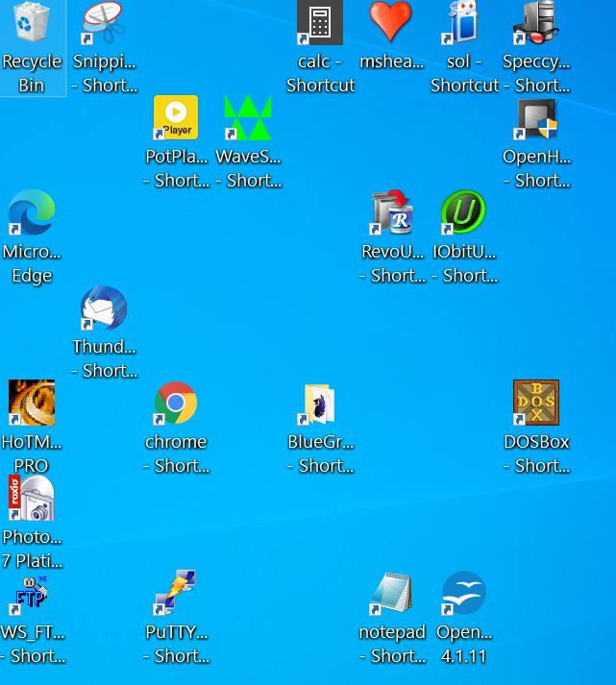Select the chrome shortcut icon
The image size is (616, 685).
pos(176,403)
